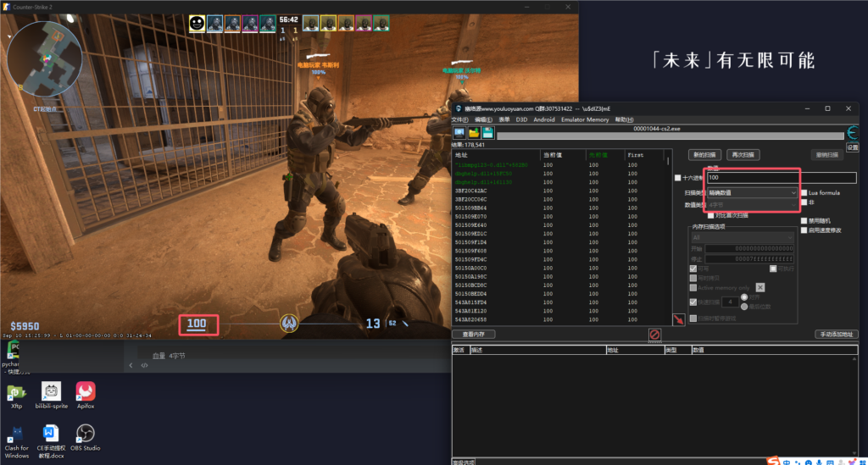Toggle the Lua formula checkbox
The image size is (868, 465).
(804, 193)
